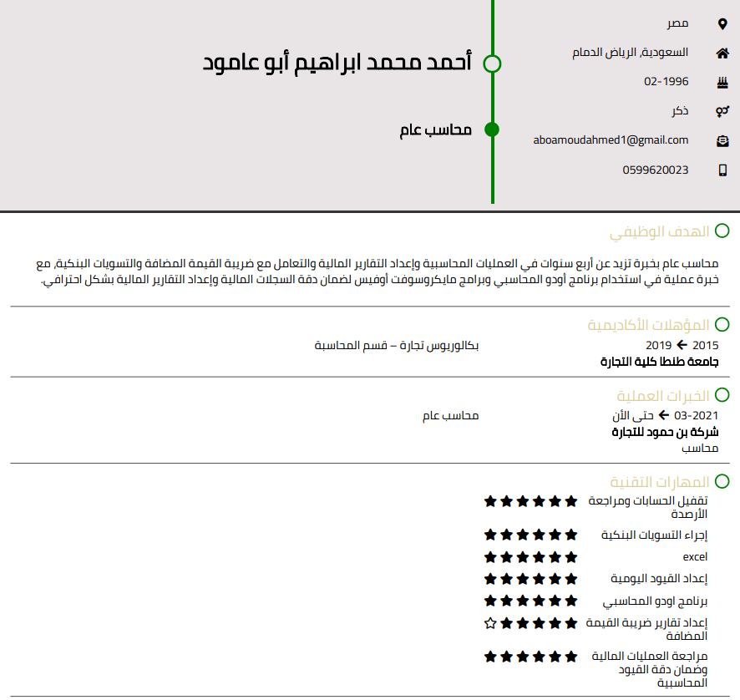Click the hollow timeline circle beside the name
This screenshot has height=700, width=740.
tap(492, 63)
